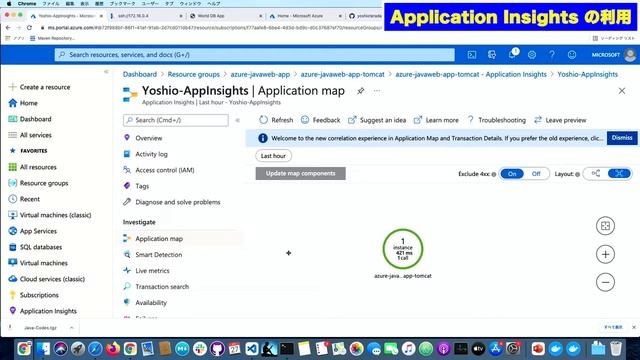Click Layout info icon
This screenshot has height=360, width=640.
pos(577,174)
